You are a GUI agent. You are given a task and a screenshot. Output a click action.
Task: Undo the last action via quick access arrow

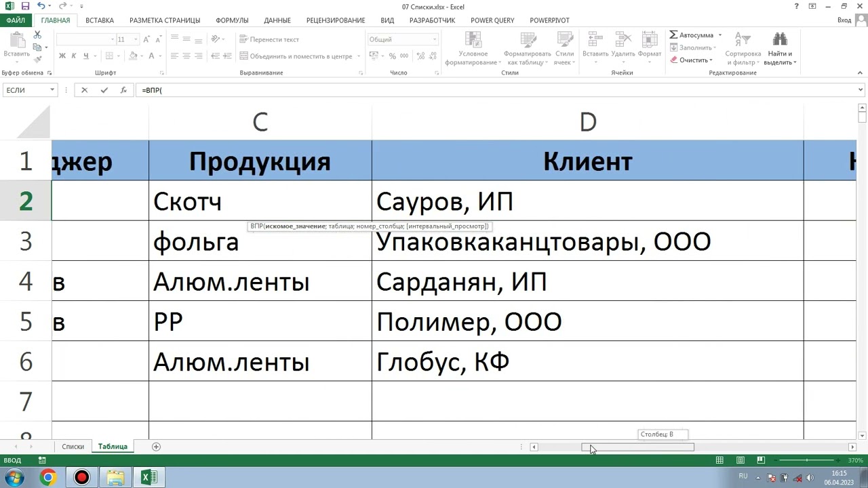41,6
